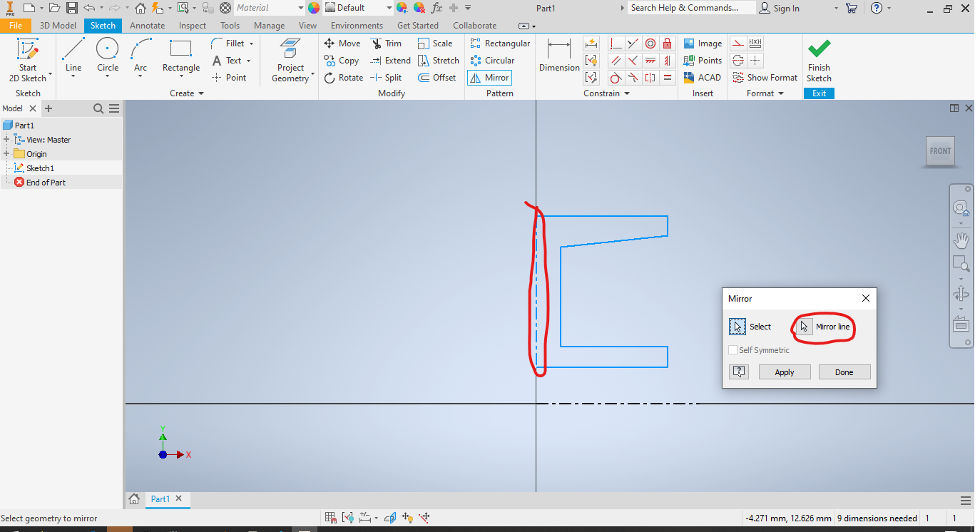Screen dimensions: 980x532
Task: Click Save icon in quick access toolbar
Action: click(72, 8)
